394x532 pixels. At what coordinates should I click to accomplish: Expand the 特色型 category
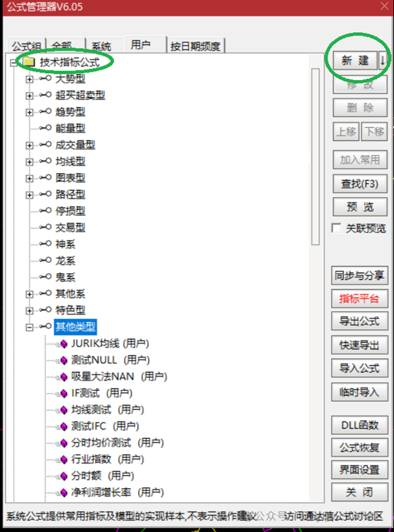[x=30, y=311]
